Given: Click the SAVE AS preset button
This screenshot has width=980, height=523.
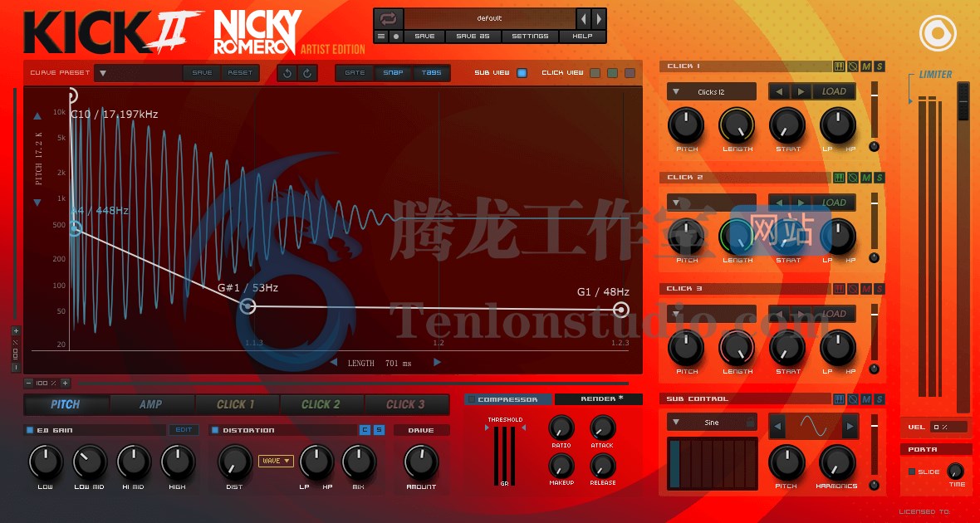Looking at the screenshot, I should pos(473,37).
